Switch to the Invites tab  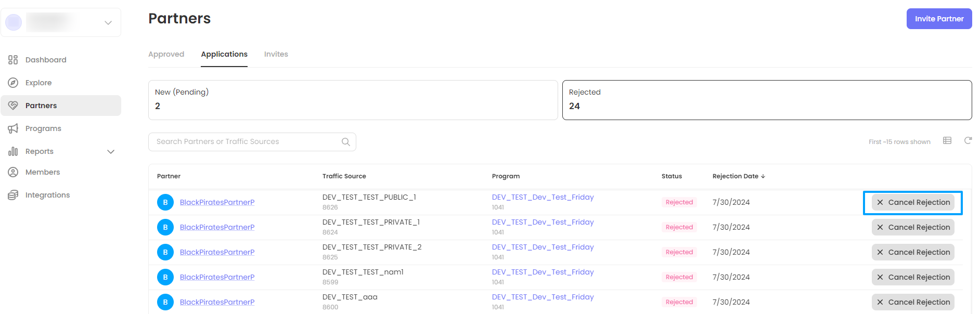(276, 54)
